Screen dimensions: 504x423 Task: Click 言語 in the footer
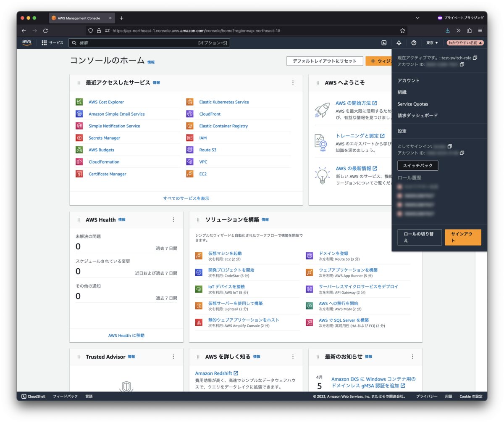pos(89,396)
